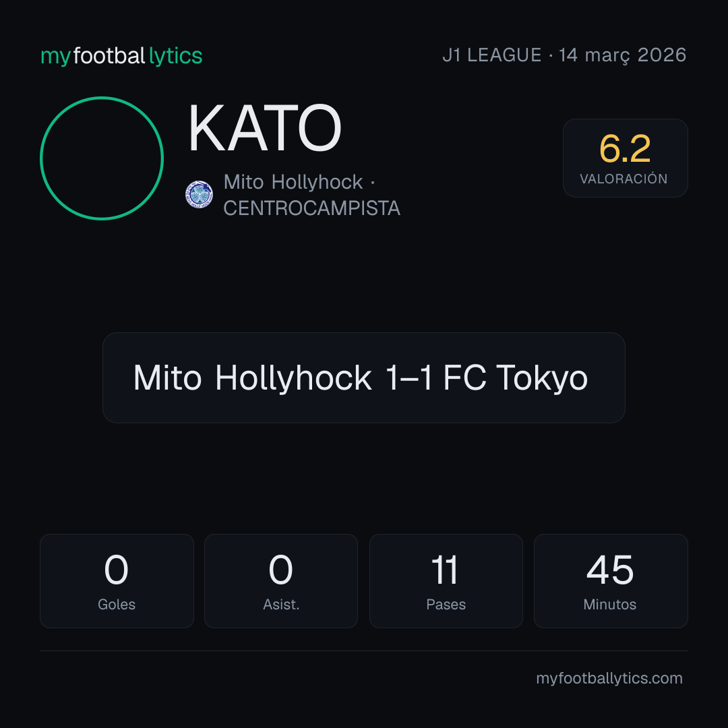The image size is (728, 728).
Task: Select the KATO player name heading
Action: (265, 128)
